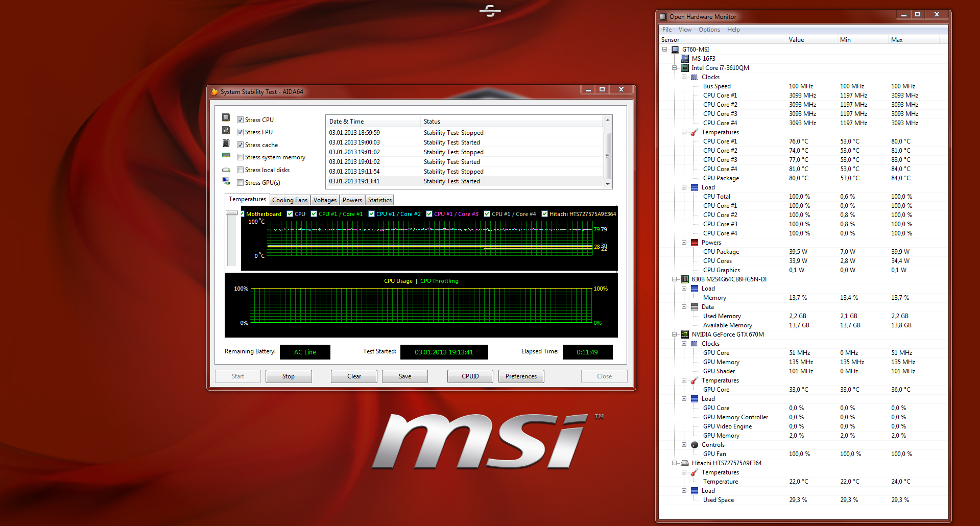Collapse the Hitachi HTS727575A9E364 node

click(x=675, y=463)
